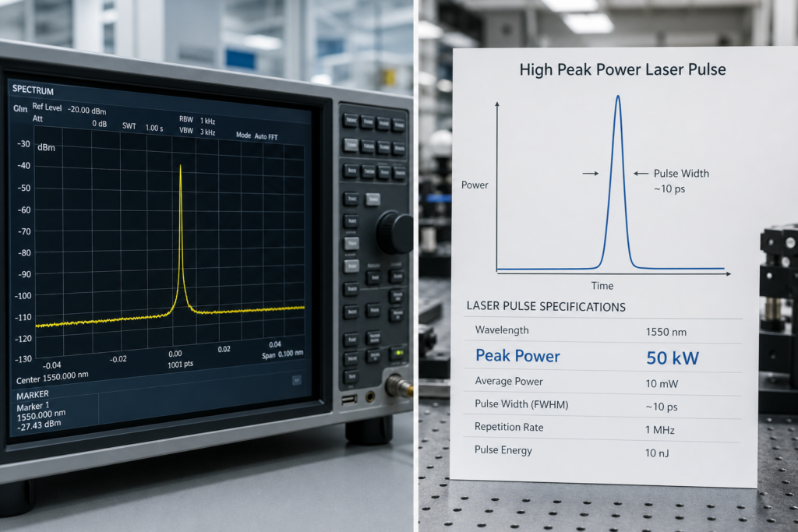
Task: Click the 0.02 horizontal axis label
Action: [224, 350]
